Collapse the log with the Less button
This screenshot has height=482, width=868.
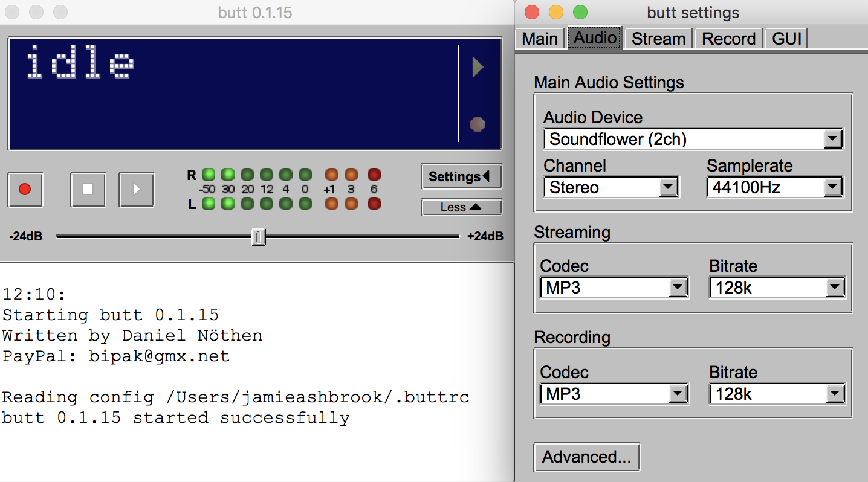click(461, 207)
